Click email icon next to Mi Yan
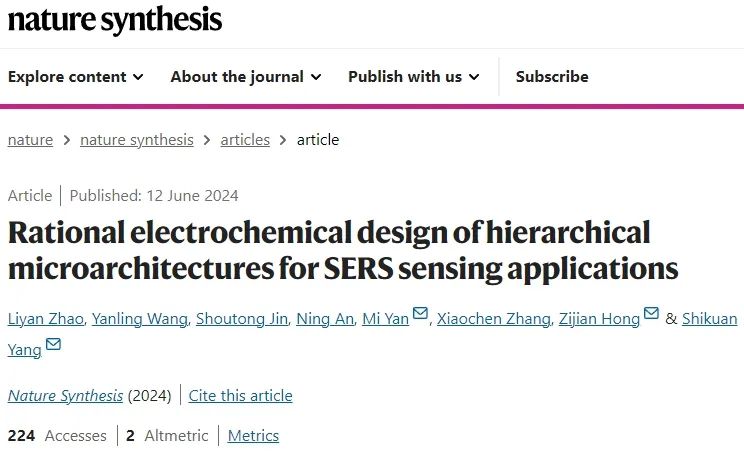This screenshot has width=744, height=451. pos(420,315)
